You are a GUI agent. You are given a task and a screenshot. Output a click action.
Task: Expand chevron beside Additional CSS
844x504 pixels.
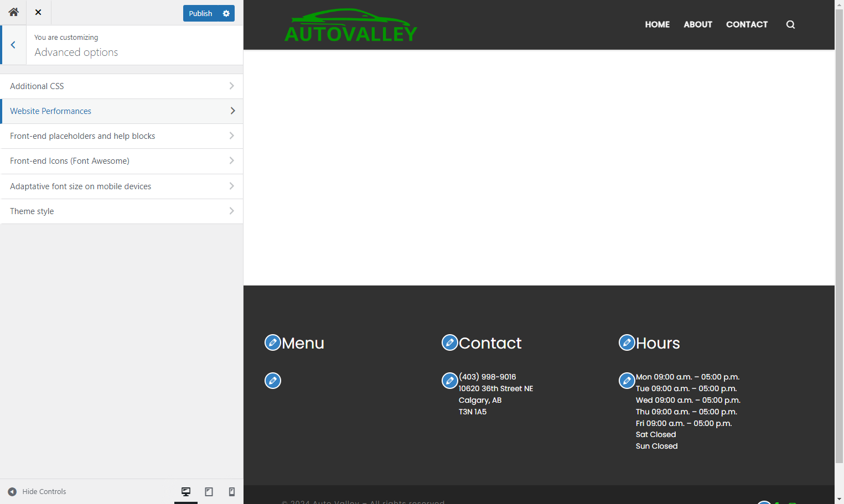coord(232,86)
